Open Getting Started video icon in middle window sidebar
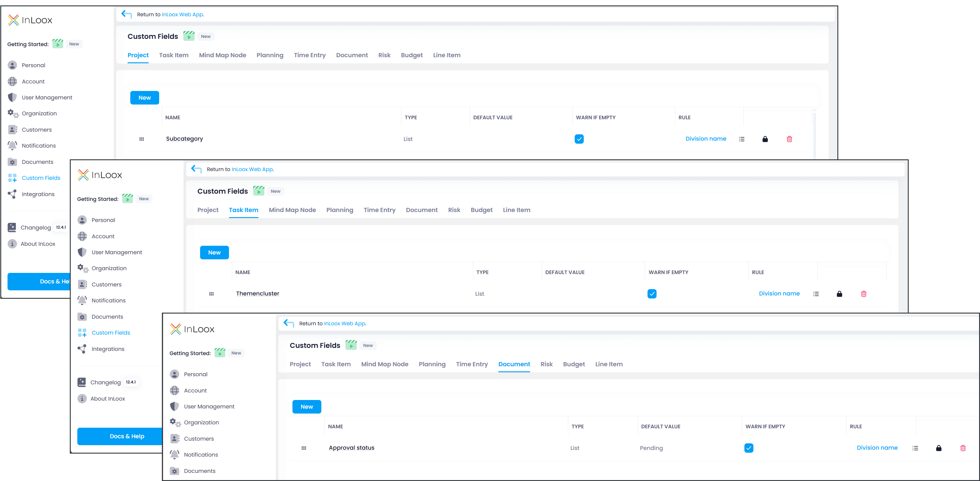This screenshot has width=980, height=481. [128, 198]
